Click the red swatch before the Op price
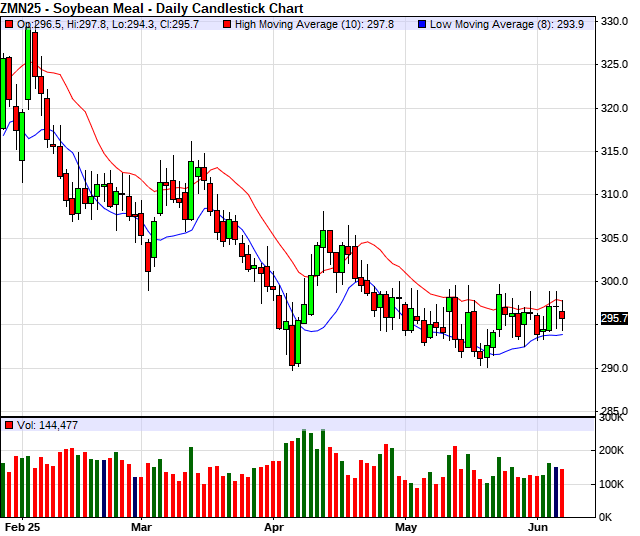 9,23
